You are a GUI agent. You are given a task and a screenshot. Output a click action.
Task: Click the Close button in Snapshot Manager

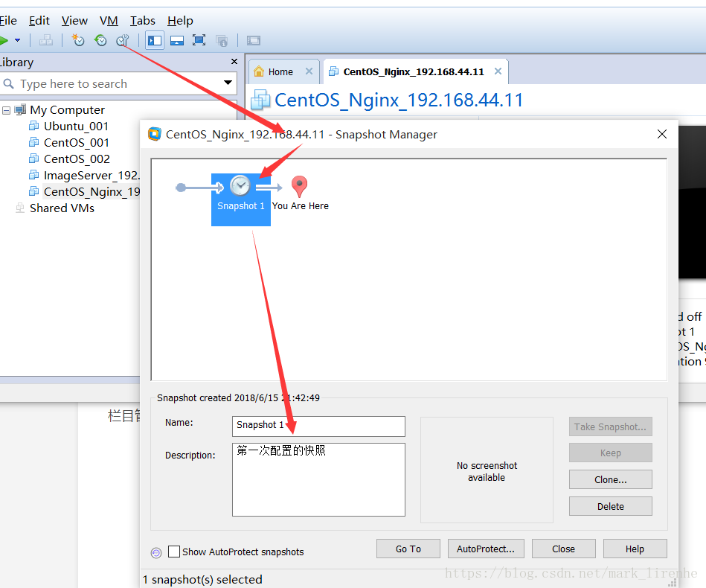(x=563, y=549)
